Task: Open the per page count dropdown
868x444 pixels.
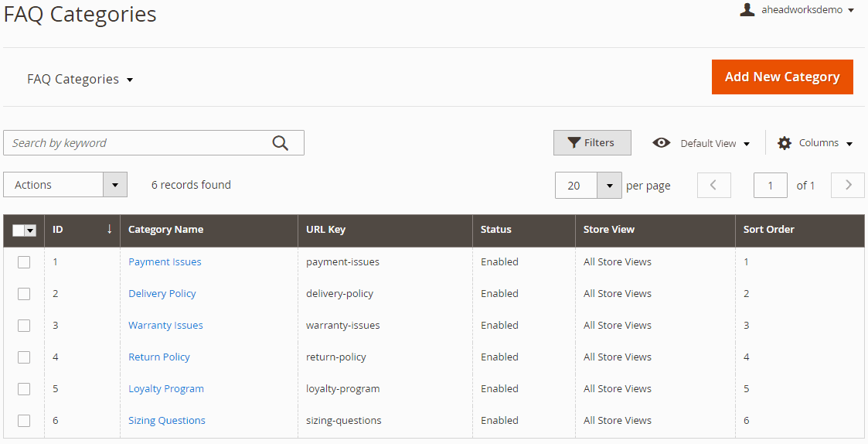Action: pos(609,186)
